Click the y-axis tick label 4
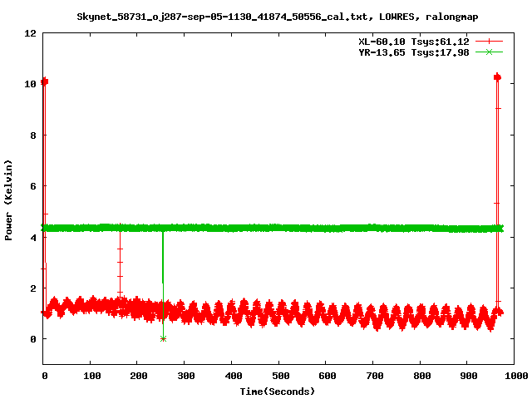The image size is (532, 399). point(33,238)
